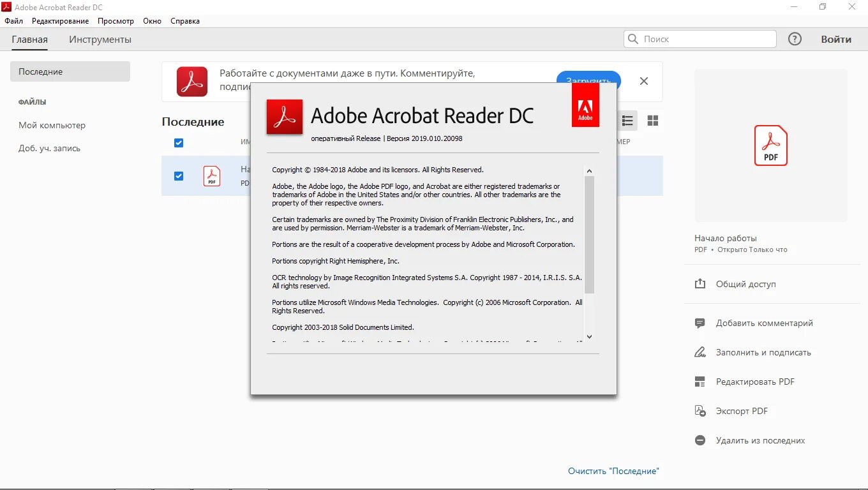Open the Редактирование menu
The height and width of the screenshot is (490, 868).
click(x=61, y=21)
